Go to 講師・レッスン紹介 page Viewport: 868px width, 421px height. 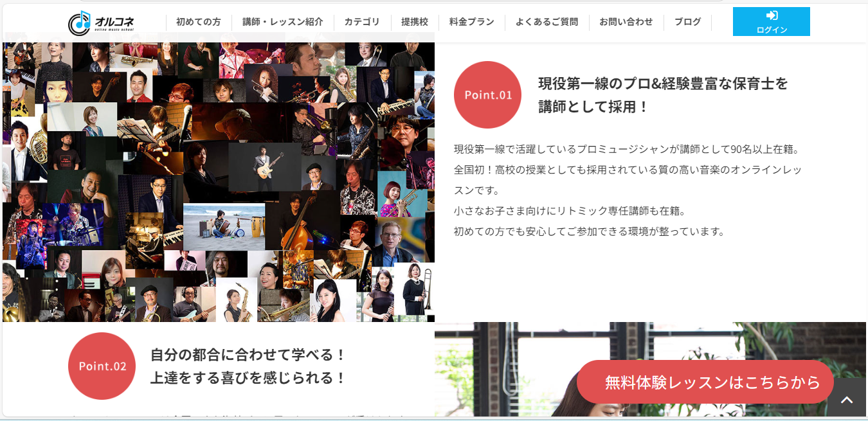[x=282, y=22]
